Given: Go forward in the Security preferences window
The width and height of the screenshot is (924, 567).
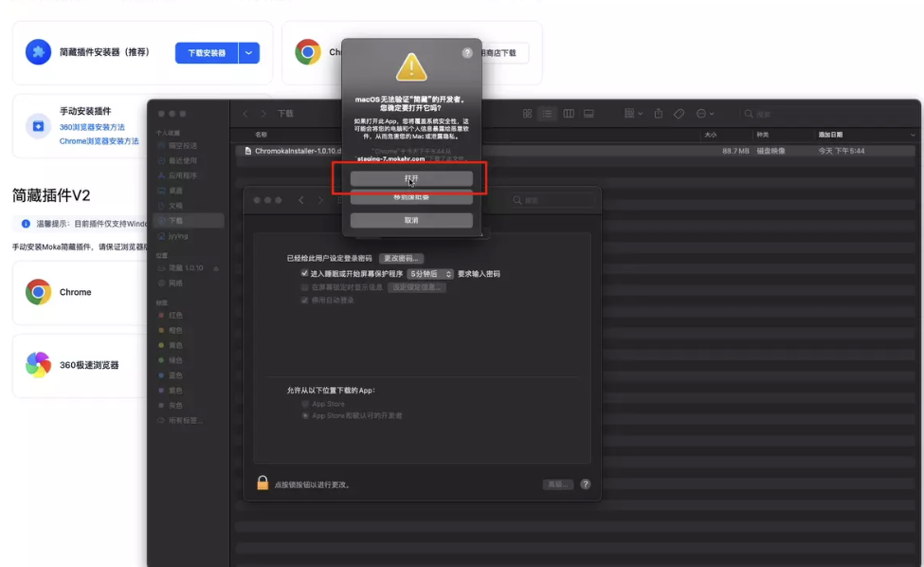Looking at the screenshot, I should coord(320,200).
